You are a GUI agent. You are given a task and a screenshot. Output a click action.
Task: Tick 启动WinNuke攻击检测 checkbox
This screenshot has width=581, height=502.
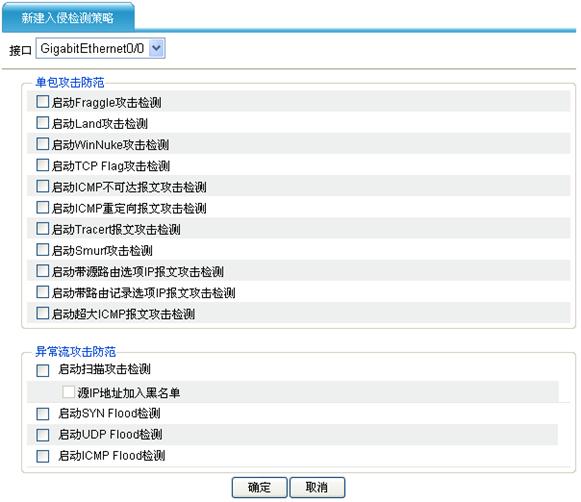pyautogui.click(x=43, y=144)
